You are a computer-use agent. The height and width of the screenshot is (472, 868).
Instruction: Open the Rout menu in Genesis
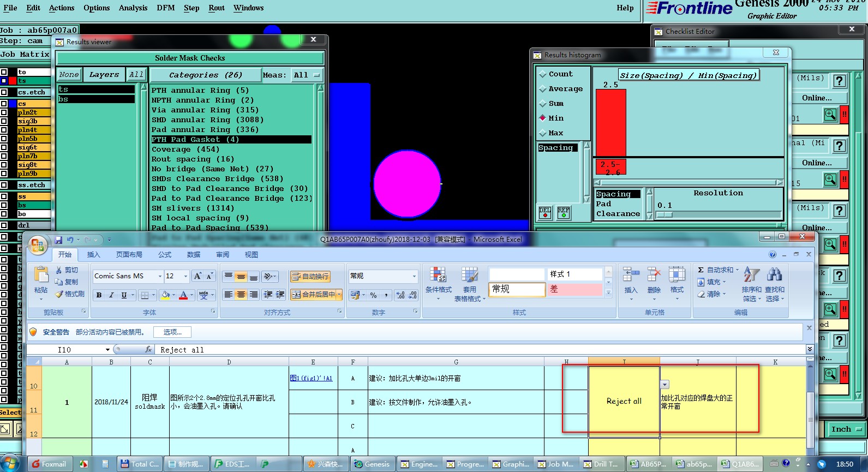pyautogui.click(x=217, y=8)
